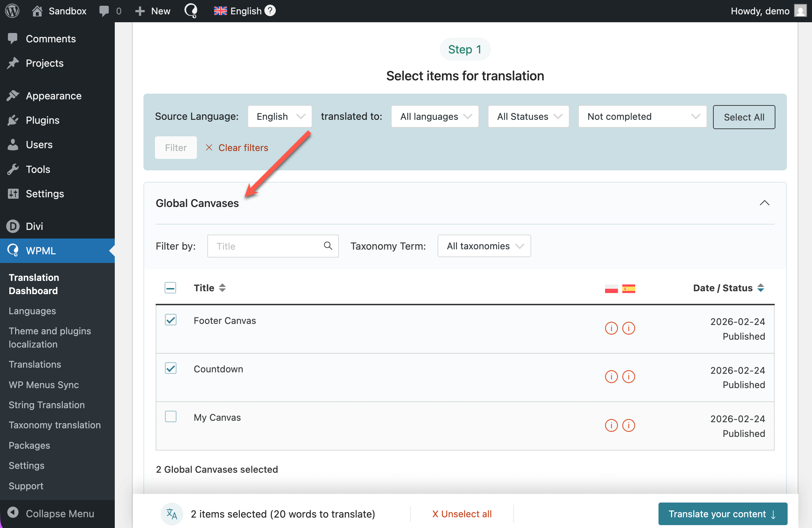Sort by the Title column arrows
812x528 pixels.
point(222,288)
